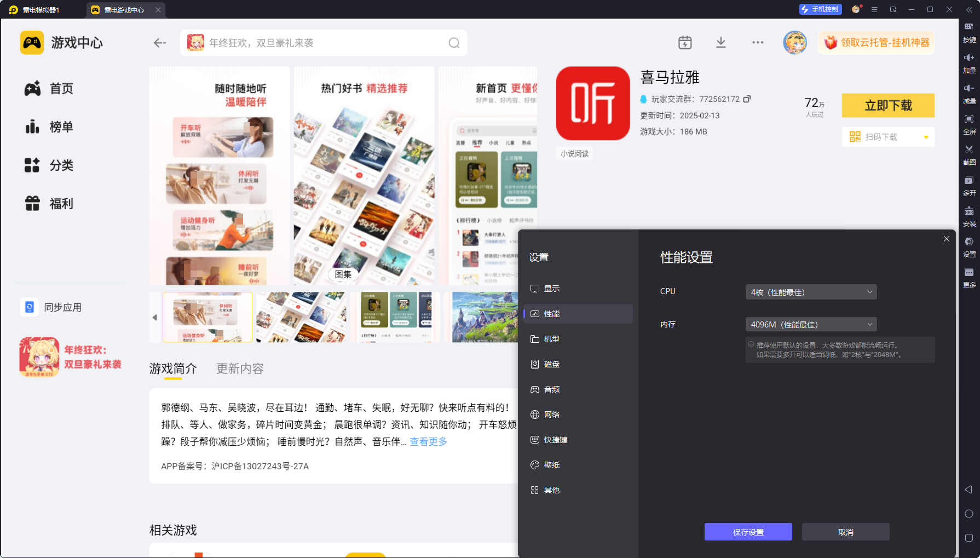The image size is (980, 558).
Task: Click the 查看更多 link
Action: click(x=428, y=441)
